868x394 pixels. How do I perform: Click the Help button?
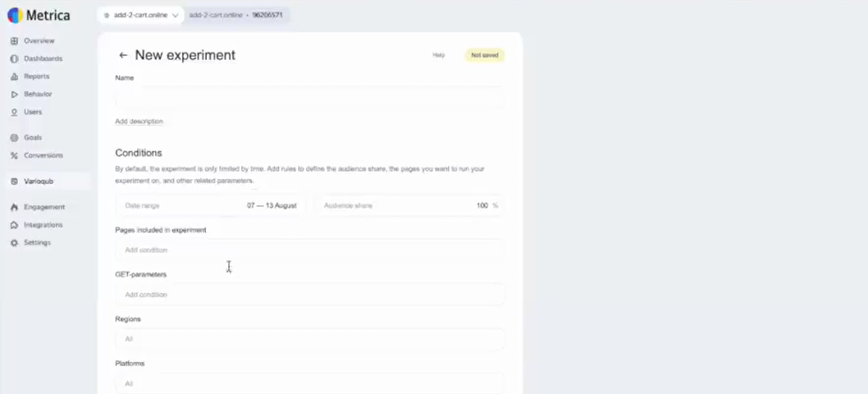click(x=439, y=55)
